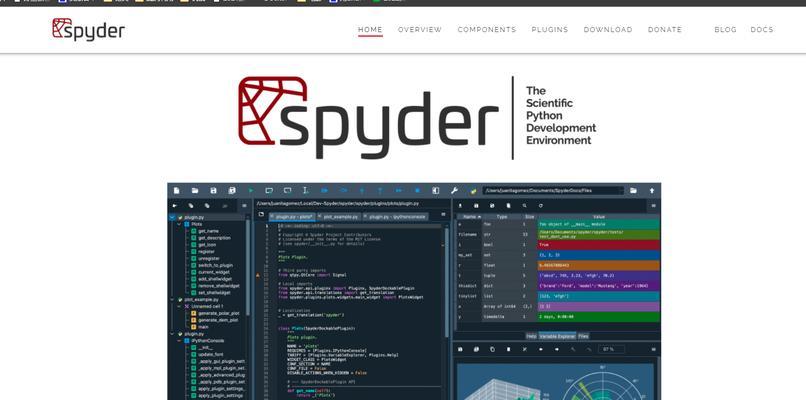This screenshot has width=806, height=400.
Task: Collapse the top plugin.py node above Plots
Action: (x=172, y=217)
